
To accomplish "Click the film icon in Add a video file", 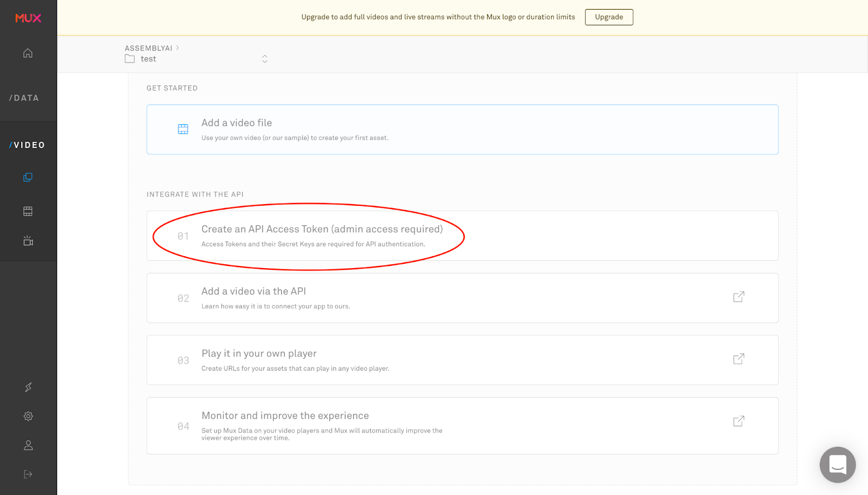I will 183,129.
